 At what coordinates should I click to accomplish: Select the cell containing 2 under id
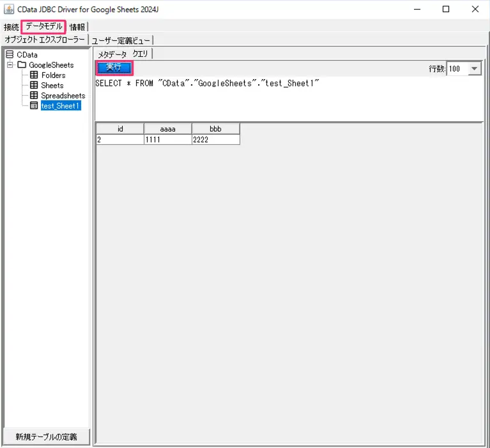click(x=120, y=140)
